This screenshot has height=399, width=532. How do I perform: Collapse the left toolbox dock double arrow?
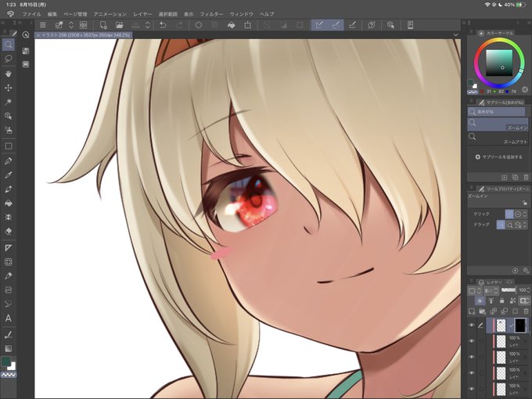2,23
